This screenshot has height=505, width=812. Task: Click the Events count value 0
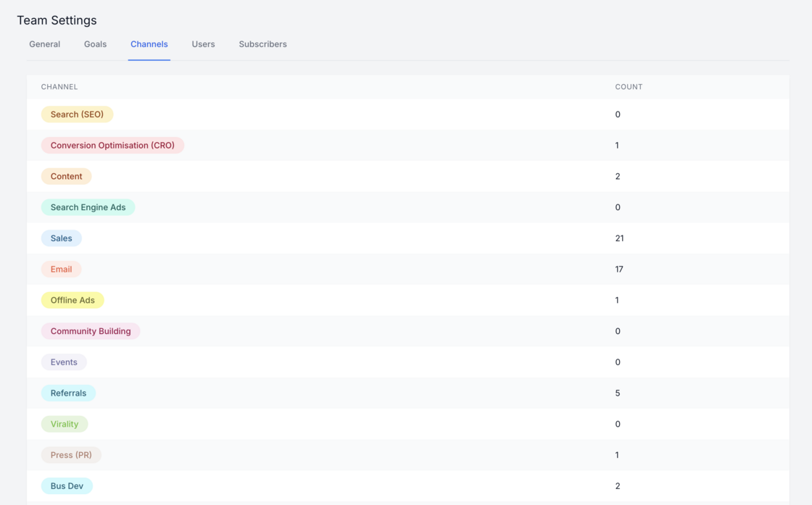pos(617,363)
